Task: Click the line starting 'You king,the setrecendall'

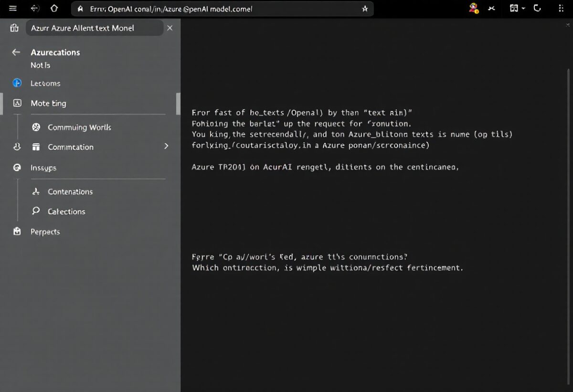Action: 352,134
